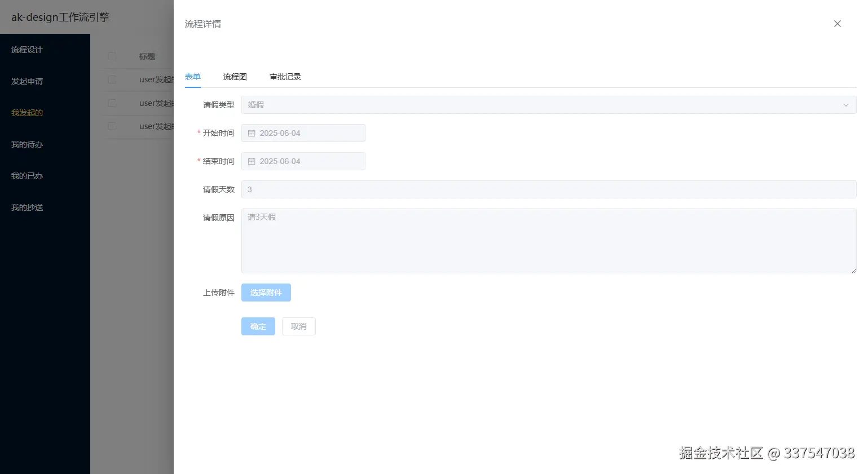Open 我的抄送 from the sidebar
Screen dimensions: 868x474
(x=26, y=207)
